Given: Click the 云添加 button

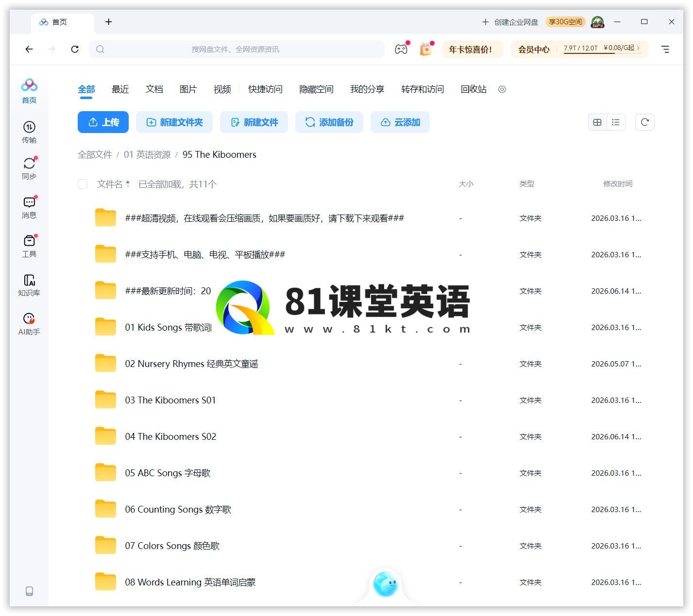Looking at the screenshot, I should point(400,122).
